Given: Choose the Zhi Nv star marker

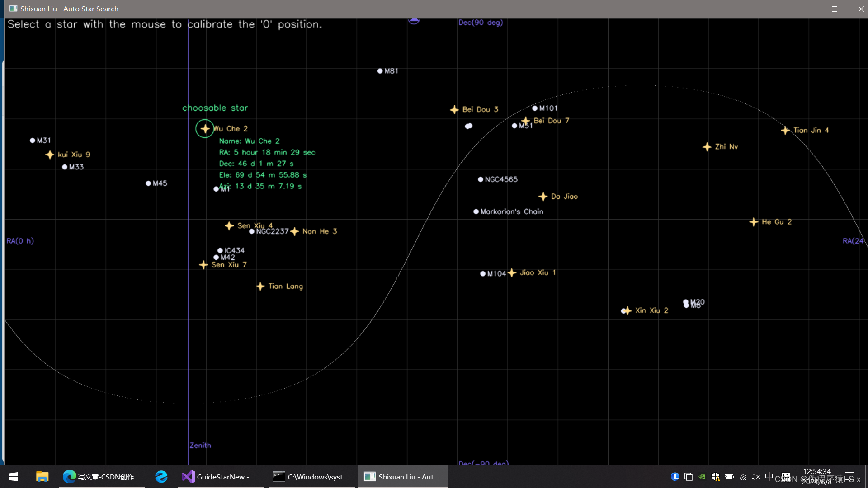Looking at the screenshot, I should click(x=707, y=147).
